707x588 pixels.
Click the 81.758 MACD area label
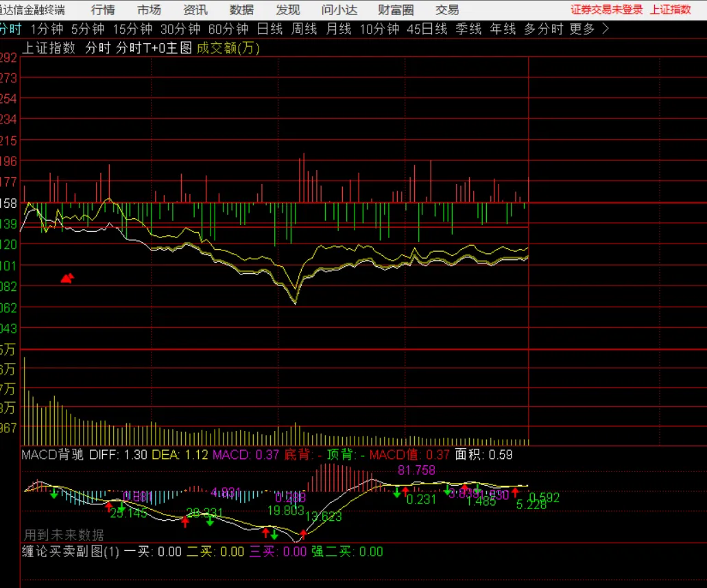coord(416,470)
